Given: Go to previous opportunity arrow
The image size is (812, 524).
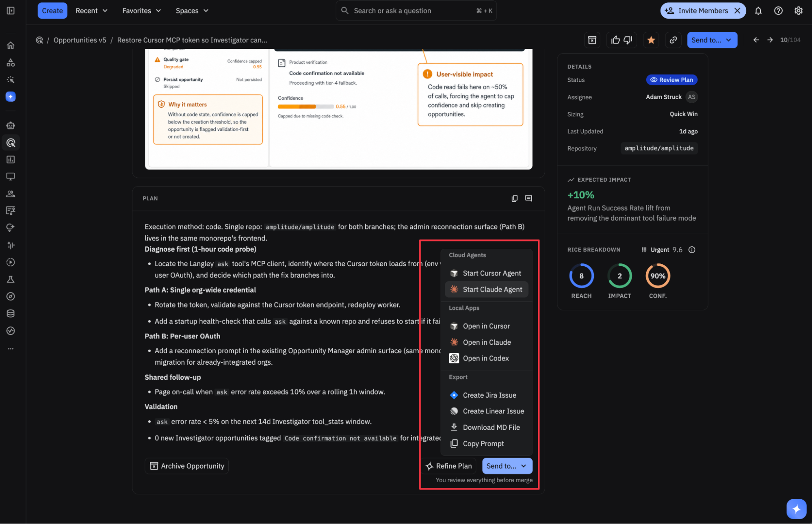Looking at the screenshot, I should (x=756, y=40).
